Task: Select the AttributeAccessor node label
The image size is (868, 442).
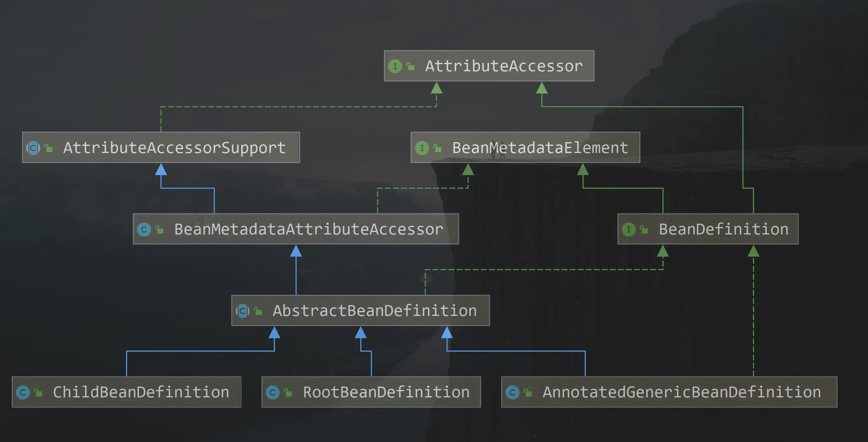Action: [504, 66]
